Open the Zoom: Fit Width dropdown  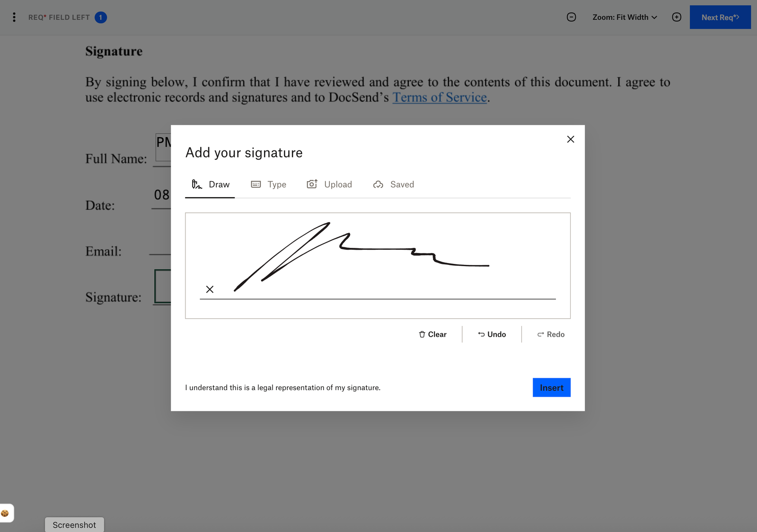tap(625, 17)
